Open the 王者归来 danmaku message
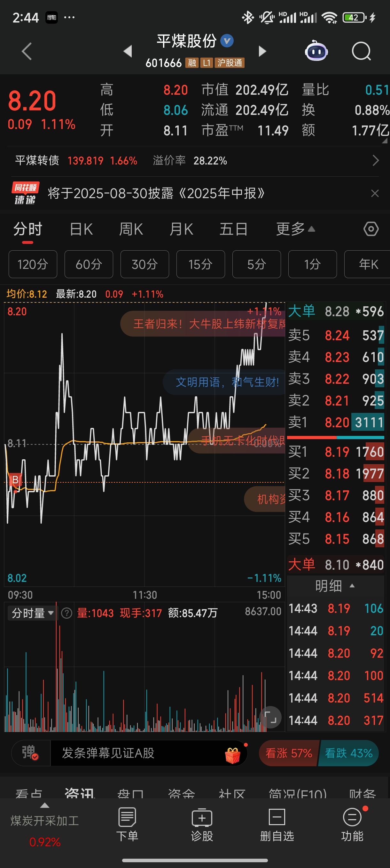 (x=203, y=324)
